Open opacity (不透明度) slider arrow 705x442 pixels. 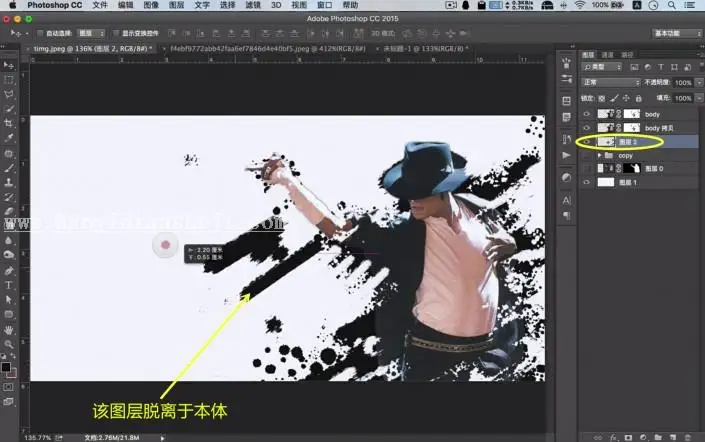tap(699, 83)
